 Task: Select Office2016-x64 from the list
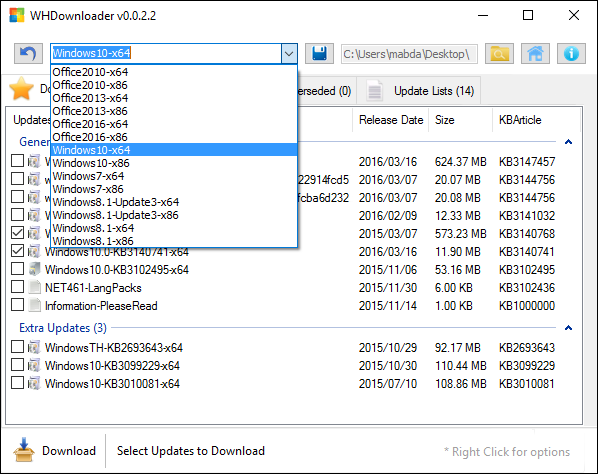pyautogui.click(x=174, y=124)
